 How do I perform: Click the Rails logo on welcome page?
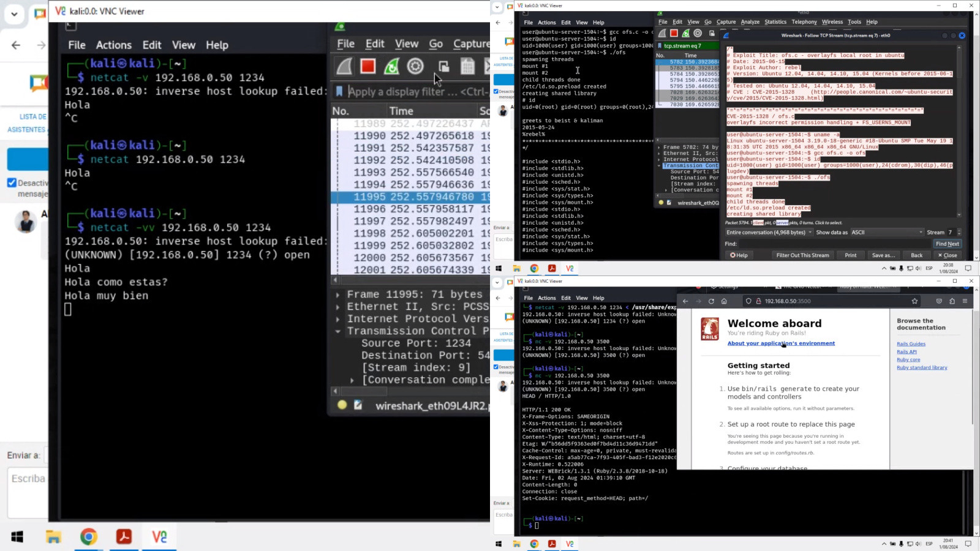[710, 329]
